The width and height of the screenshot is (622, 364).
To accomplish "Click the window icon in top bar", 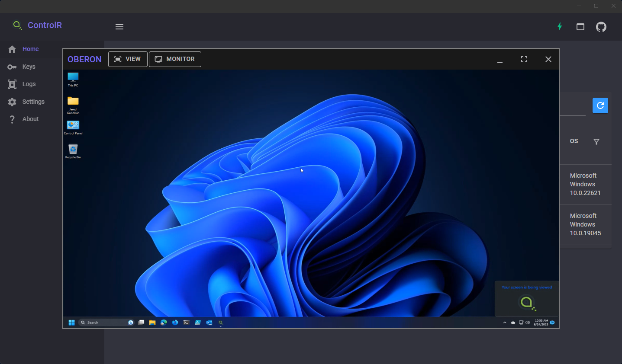I will pos(580,27).
